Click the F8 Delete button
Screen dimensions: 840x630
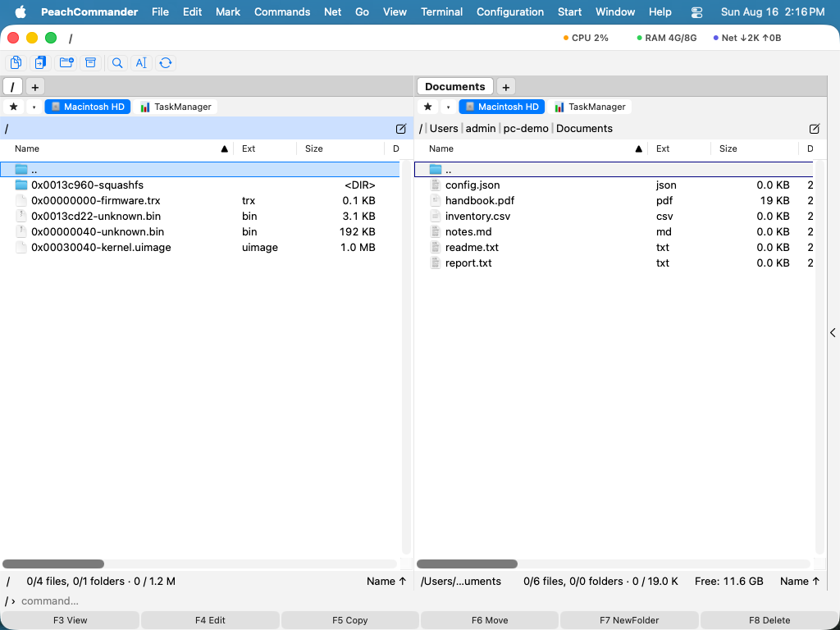coord(769,620)
